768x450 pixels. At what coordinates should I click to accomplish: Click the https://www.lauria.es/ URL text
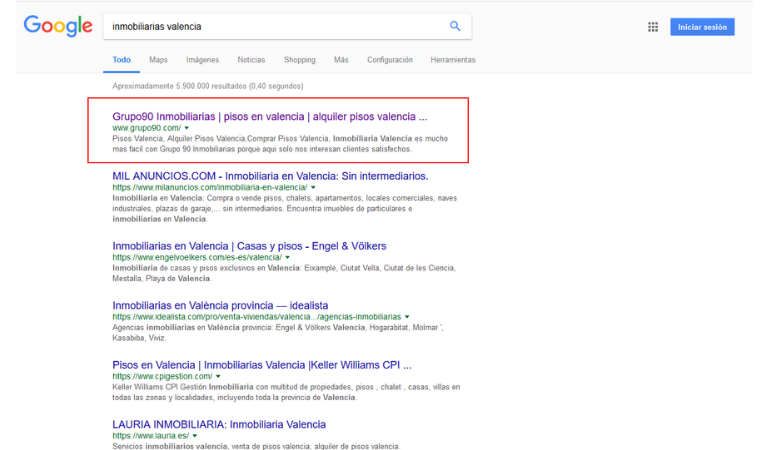pyautogui.click(x=150, y=436)
